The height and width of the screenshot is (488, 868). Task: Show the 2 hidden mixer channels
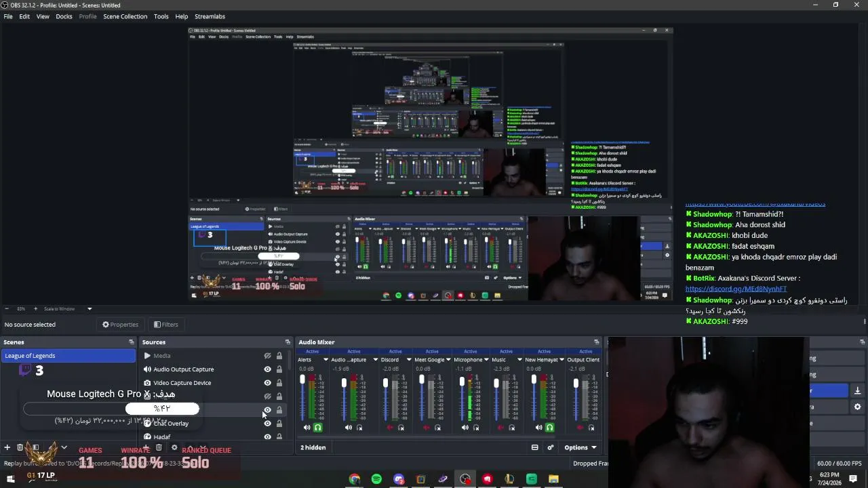(x=313, y=447)
